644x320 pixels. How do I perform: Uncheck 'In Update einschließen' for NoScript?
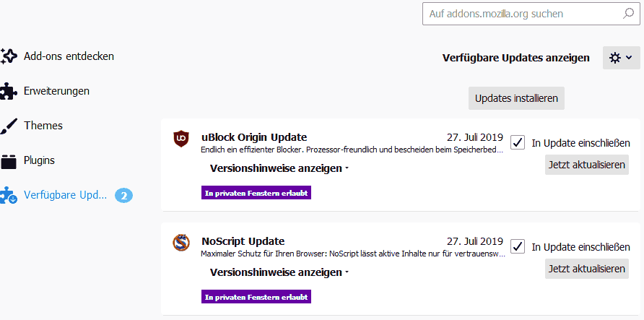click(518, 246)
